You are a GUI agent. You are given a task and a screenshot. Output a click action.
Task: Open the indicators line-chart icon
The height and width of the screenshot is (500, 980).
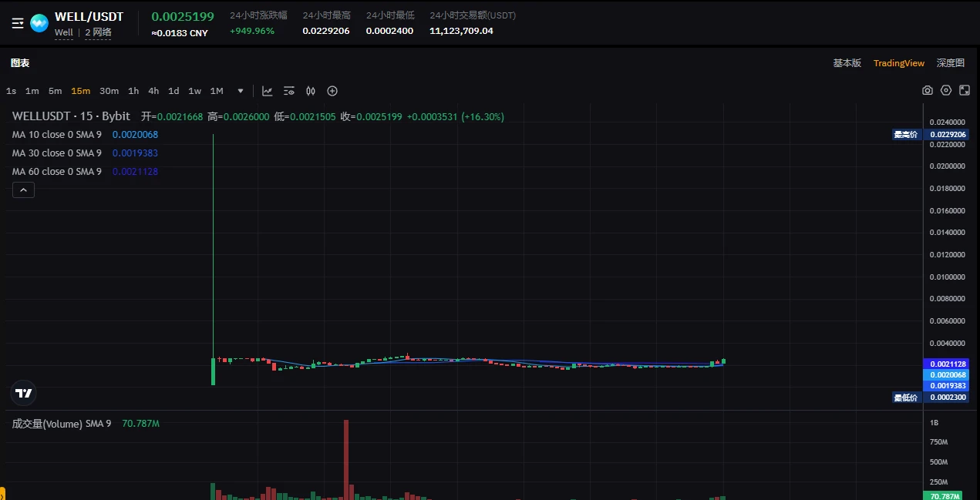click(268, 91)
